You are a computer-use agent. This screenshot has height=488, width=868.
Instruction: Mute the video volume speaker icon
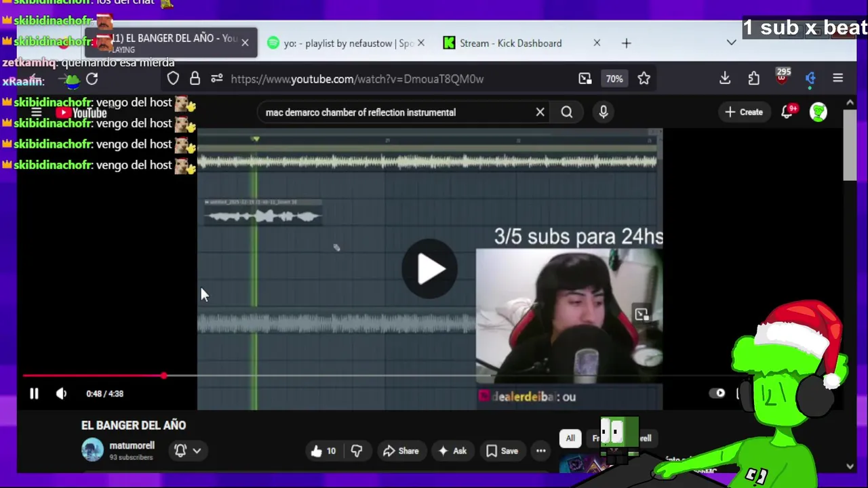click(x=61, y=393)
